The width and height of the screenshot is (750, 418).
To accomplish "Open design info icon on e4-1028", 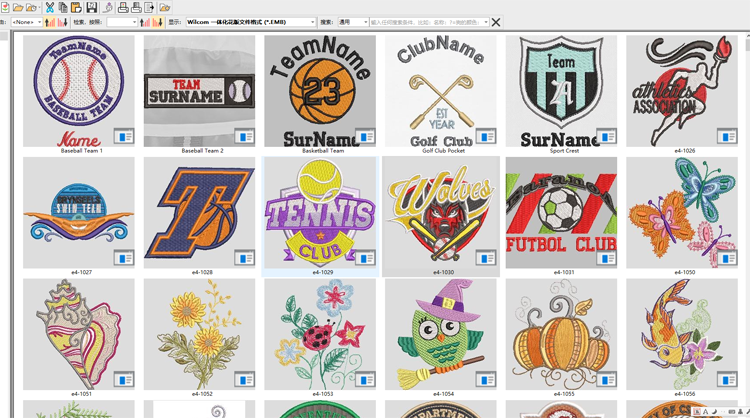I will click(x=244, y=258).
